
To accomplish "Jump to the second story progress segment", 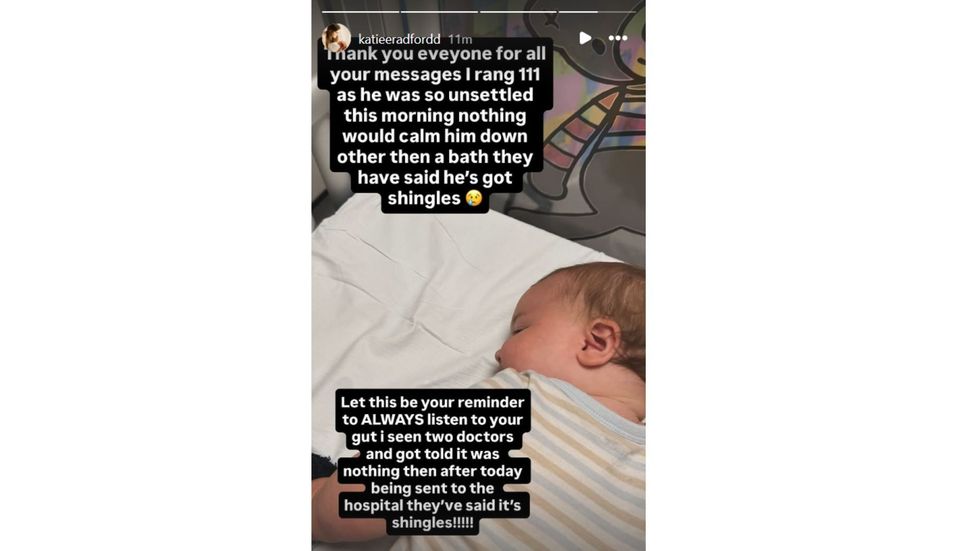I will click(439, 11).
